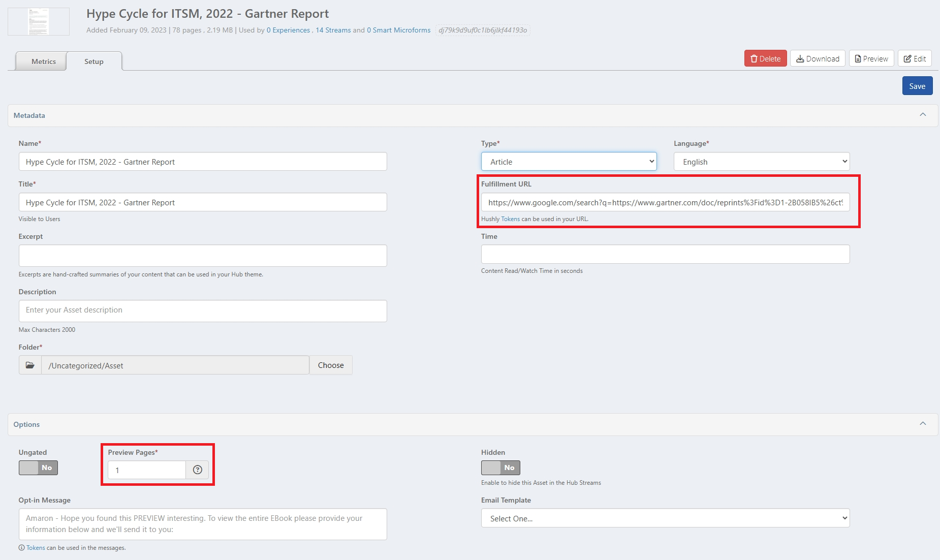Image resolution: width=940 pixels, height=560 pixels.
Task: Click the Fulfillment URL input field
Action: coord(665,202)
